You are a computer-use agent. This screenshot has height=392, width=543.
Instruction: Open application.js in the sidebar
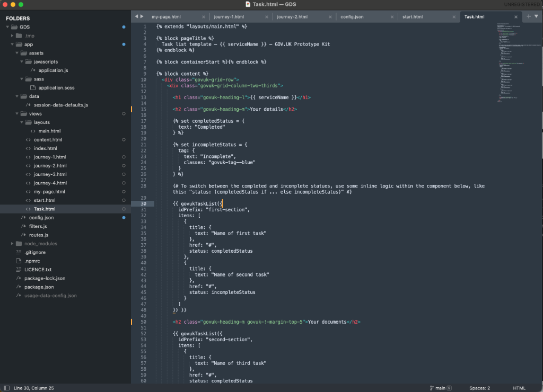[54, 70]
